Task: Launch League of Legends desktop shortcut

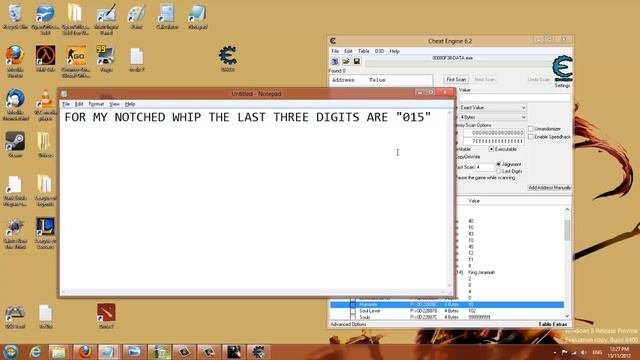Action: [45, 233]
